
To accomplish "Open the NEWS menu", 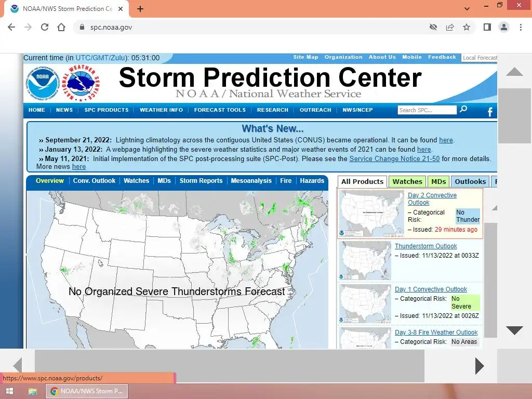I will click(x=64, y=110).
